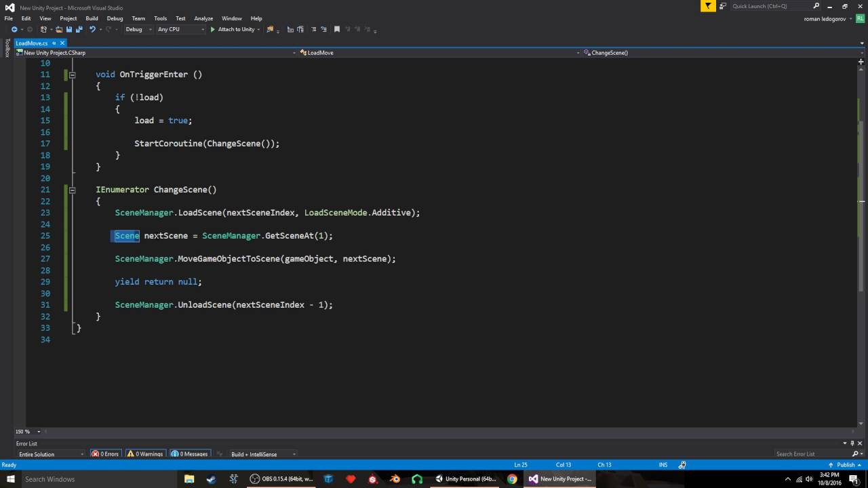Click the Navigate Backward arrow icon
The image size is (868, 488).
[x=14, y=29]
